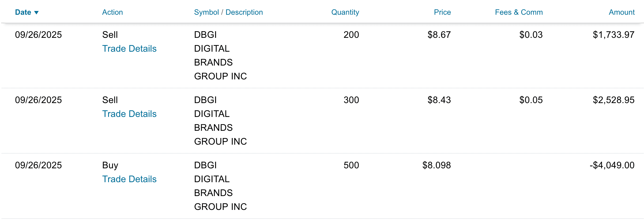644x220 pixels.
Task: Select the $1,733.97 amount cell
Action: point(613,35)
